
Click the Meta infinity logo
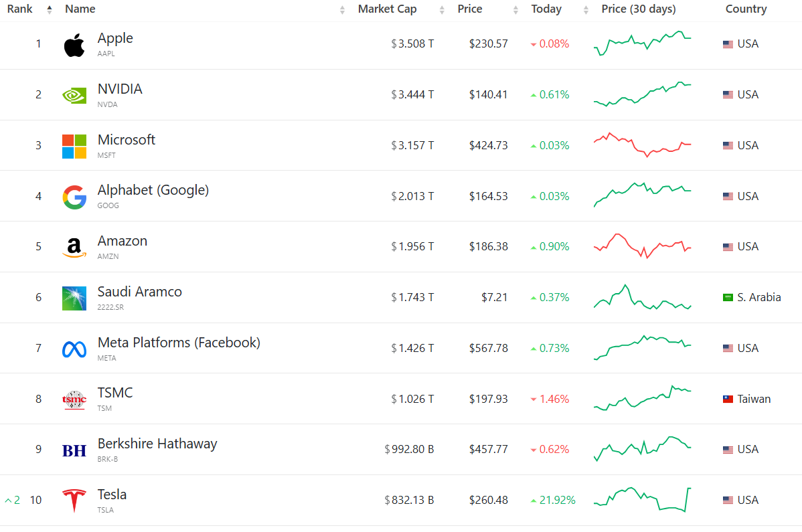click(74, 349)
